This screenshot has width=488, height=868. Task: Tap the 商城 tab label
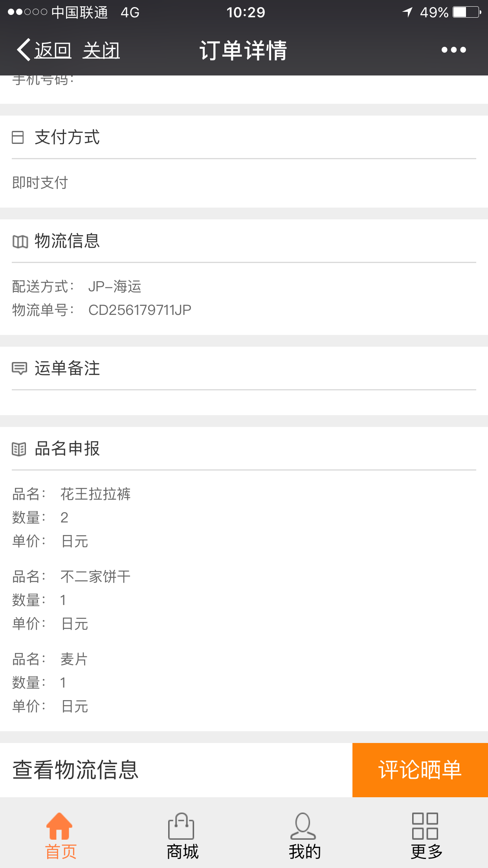click(x=183, y=852)
